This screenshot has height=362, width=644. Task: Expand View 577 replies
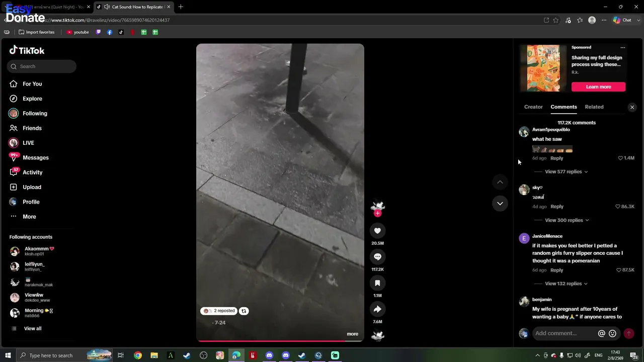pos(566,171)
